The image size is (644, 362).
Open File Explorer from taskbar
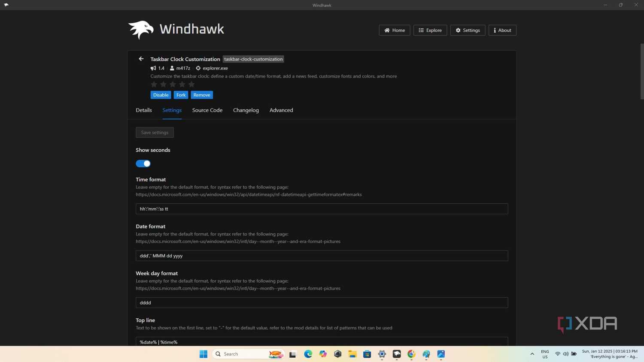(352, 354)
